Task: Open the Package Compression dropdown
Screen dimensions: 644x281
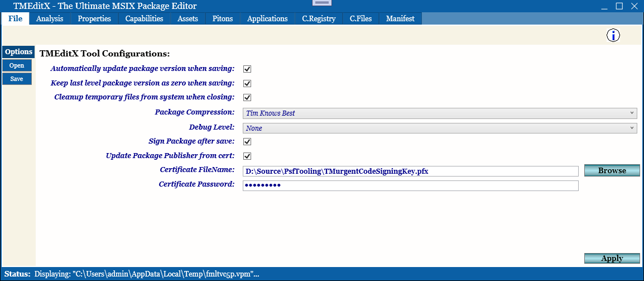Action: pos(440,113)
